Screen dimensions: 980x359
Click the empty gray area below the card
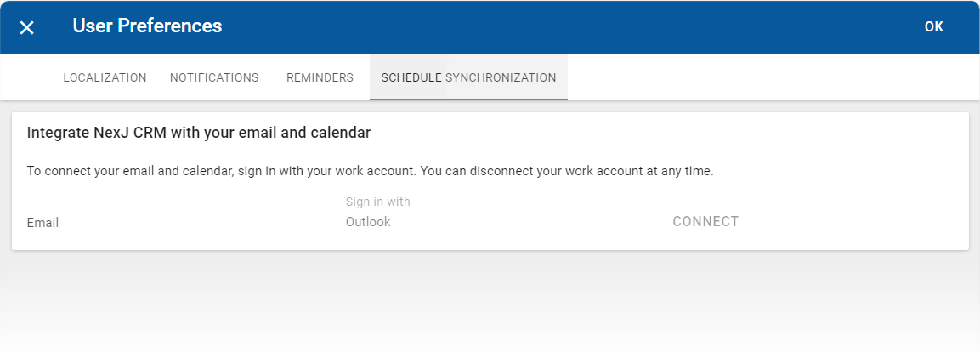(x=490, y=306)
